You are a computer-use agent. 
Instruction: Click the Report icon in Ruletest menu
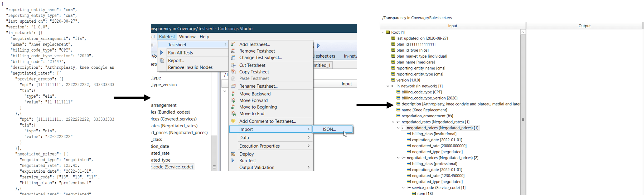(162, 61)
